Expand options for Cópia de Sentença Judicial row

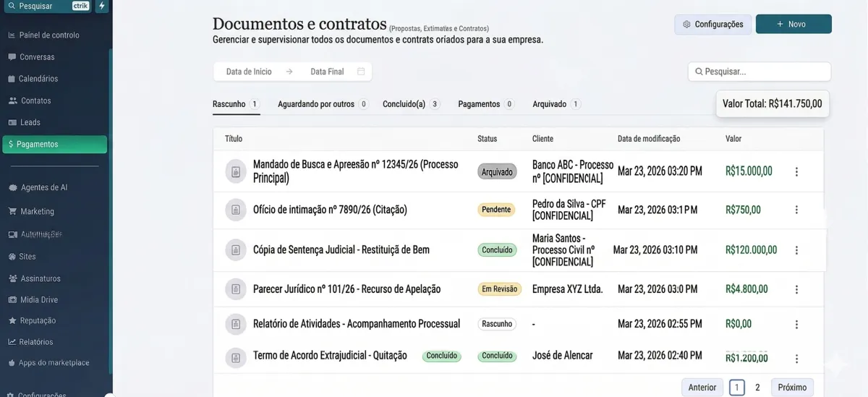(x=796, y=250)
